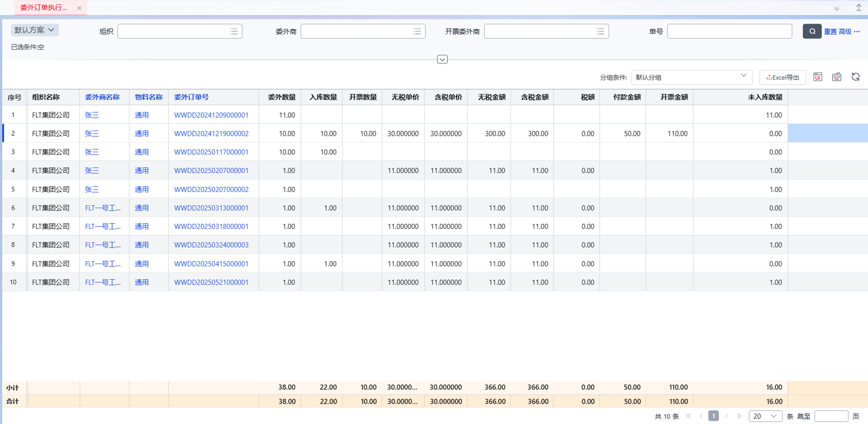
Task: Click 通用 material link in row 2
Action: coord(142,133)
